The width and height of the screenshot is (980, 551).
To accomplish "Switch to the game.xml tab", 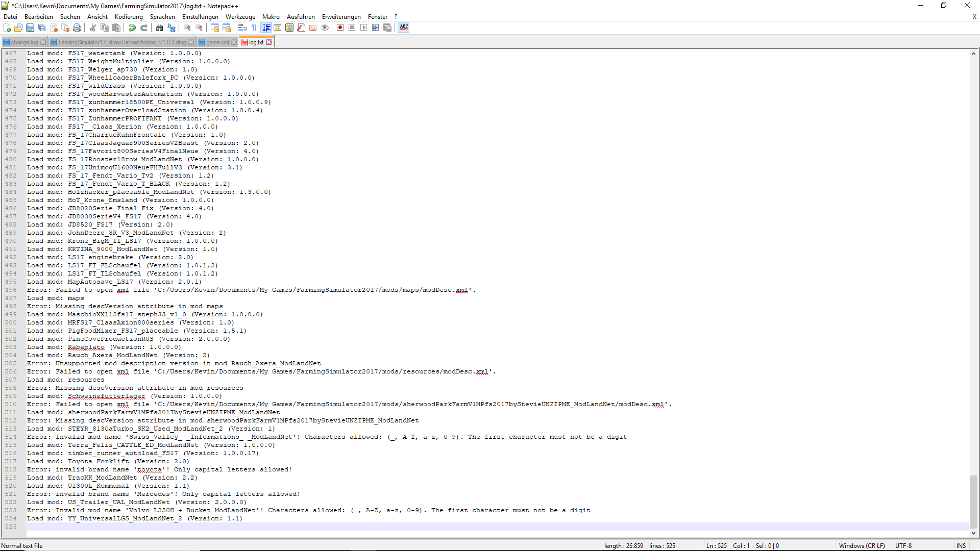I will [217, 42].
